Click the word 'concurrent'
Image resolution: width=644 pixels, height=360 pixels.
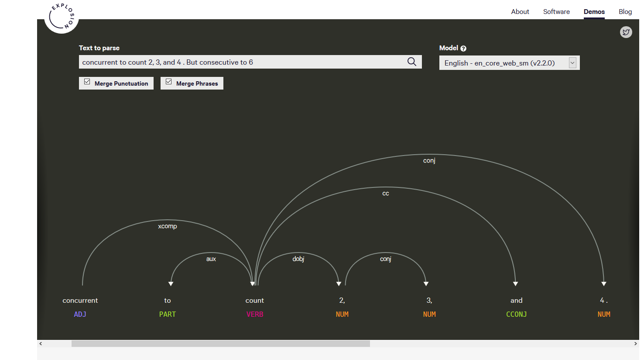coord(80,301)
